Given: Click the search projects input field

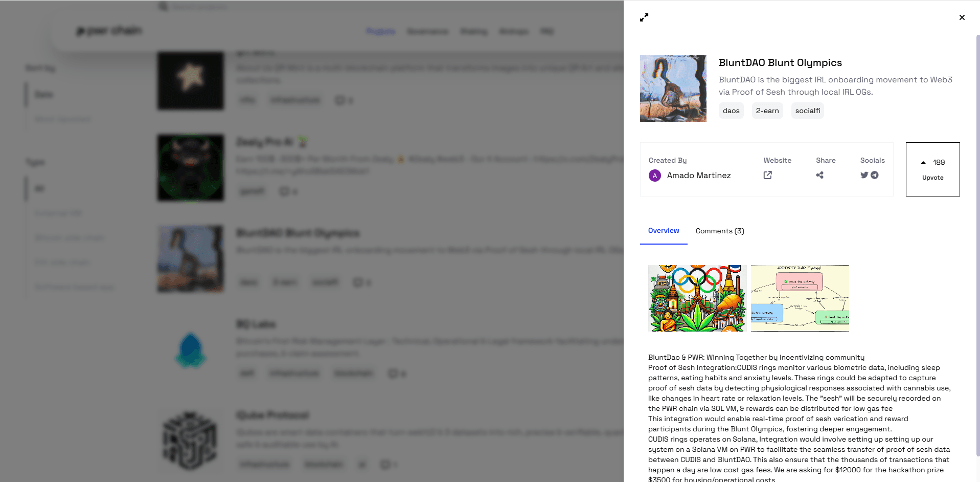Looking at the screenshot, I should click(x=204, y=6).
